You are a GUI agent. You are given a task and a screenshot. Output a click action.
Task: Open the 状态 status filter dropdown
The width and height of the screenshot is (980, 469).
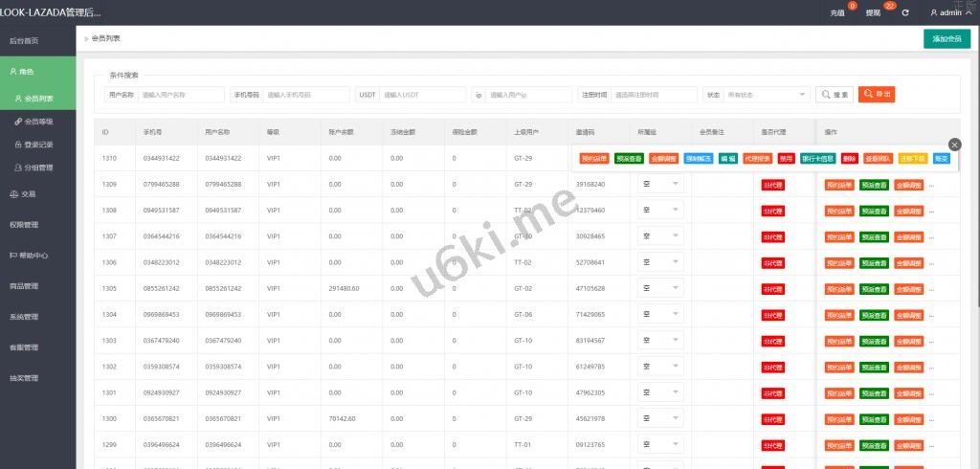(x=756, y=95)
